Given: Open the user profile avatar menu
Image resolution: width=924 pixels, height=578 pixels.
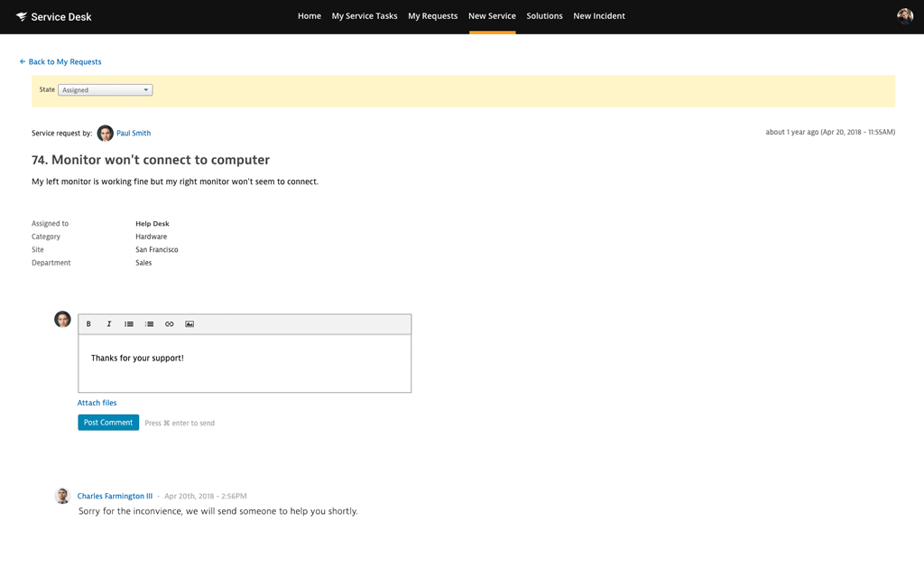Looking at the screenshot, I should click(904, 16).
